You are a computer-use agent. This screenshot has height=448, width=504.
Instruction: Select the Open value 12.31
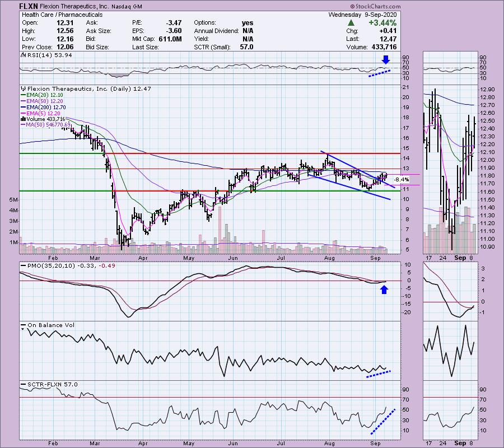click(65, 23)
